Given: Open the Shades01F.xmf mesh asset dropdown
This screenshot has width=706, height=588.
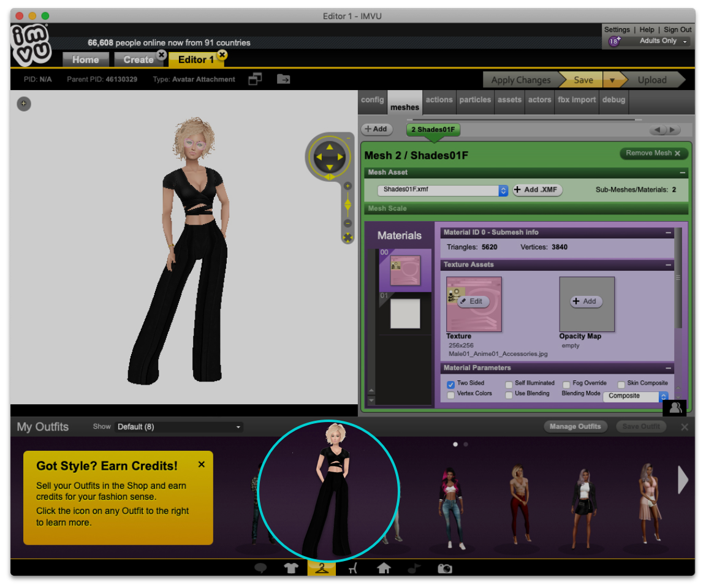Looking at the screenshot, I should tap(442, 190).
